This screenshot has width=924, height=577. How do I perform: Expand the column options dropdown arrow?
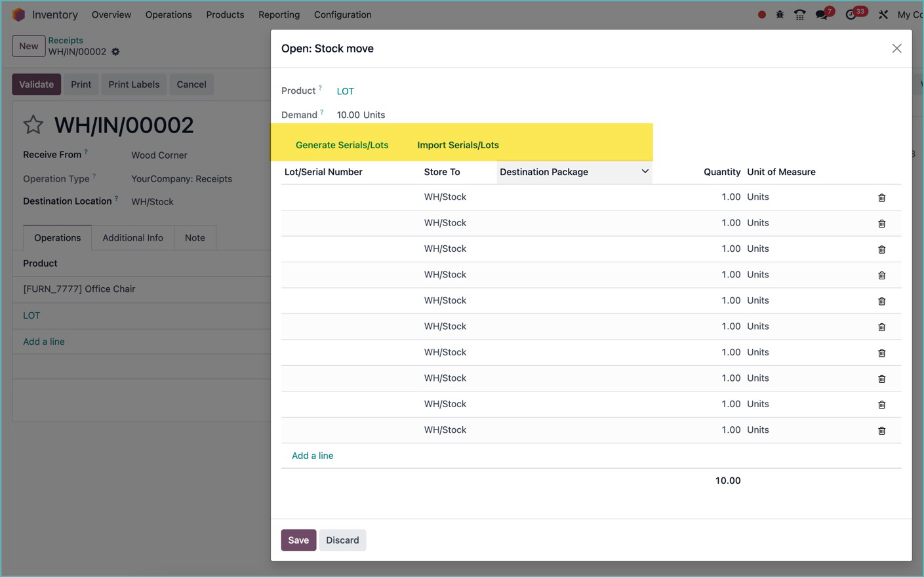tap(645, 172)
